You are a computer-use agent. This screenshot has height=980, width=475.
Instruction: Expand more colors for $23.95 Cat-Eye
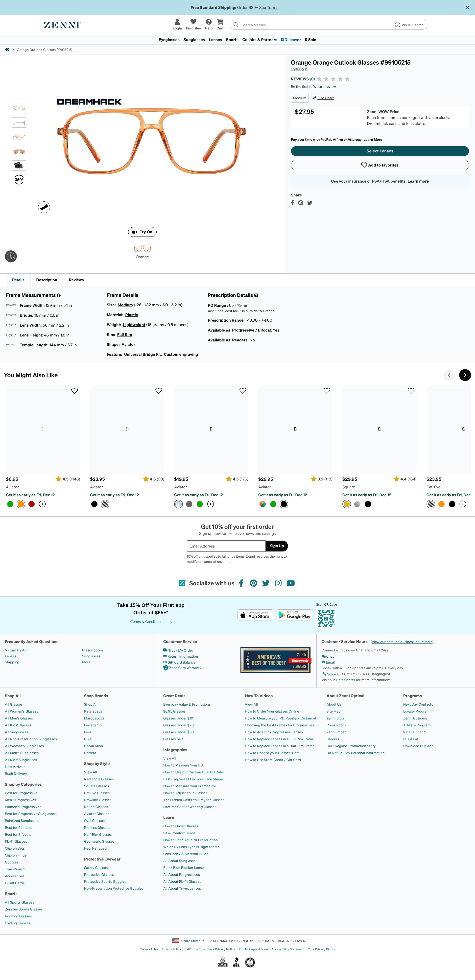463,504
